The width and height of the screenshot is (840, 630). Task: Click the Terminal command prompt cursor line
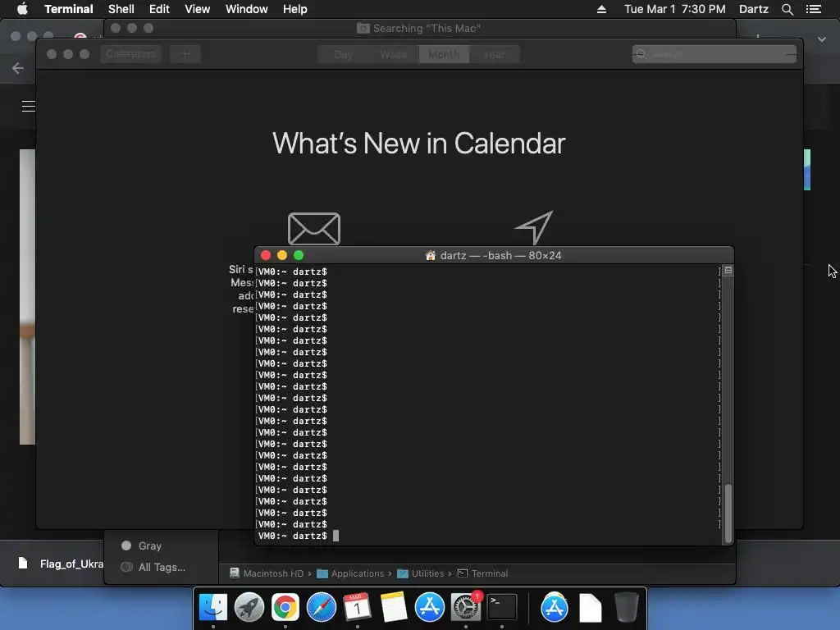pyautogui.click(x=487, y=536)
